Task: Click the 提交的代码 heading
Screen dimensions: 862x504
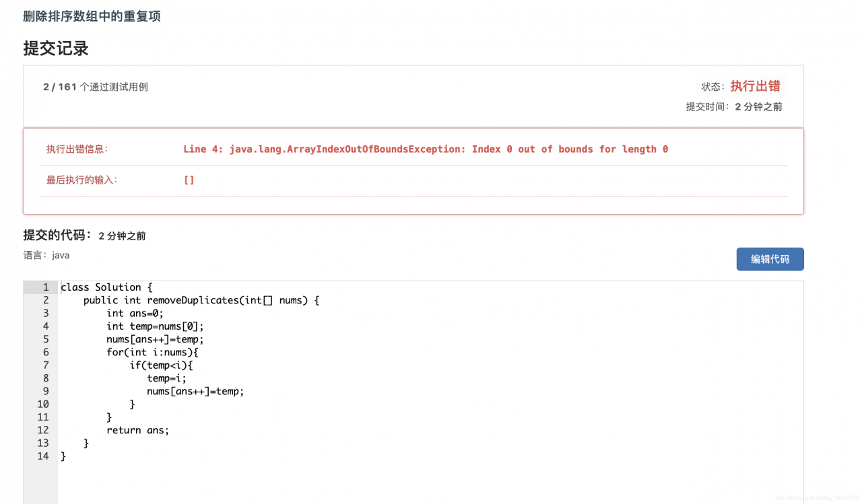Action: tap(57, 235)
